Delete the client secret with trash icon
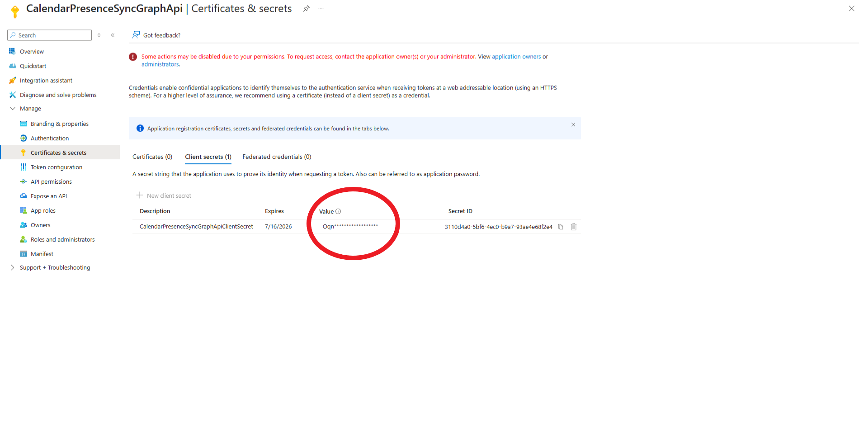 coord(574,227)
